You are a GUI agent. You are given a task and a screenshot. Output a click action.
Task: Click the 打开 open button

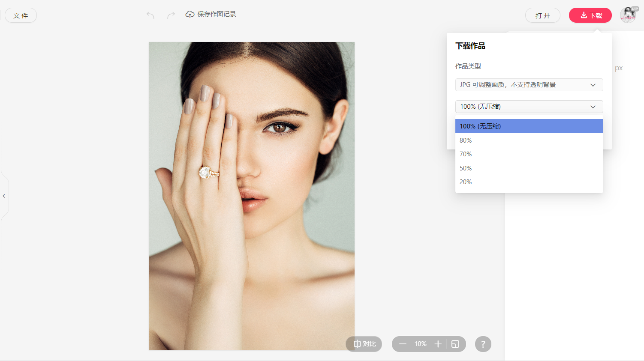542,15
